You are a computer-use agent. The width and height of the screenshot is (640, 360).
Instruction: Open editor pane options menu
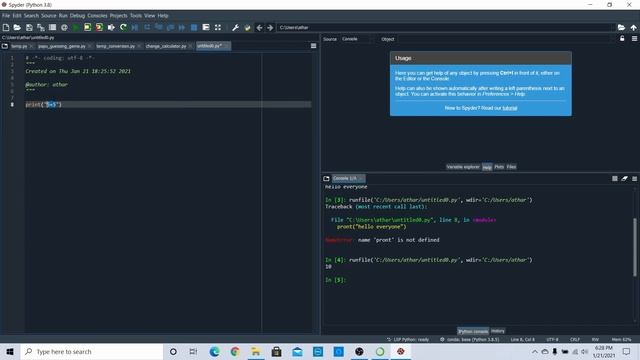click(x=313, y=46)
